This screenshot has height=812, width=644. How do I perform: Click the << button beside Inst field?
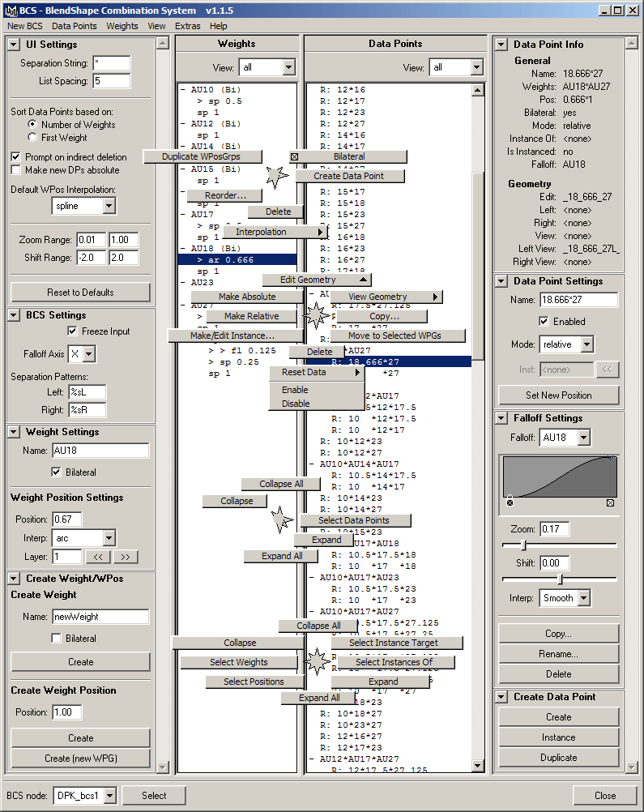[x=607, y=370]
